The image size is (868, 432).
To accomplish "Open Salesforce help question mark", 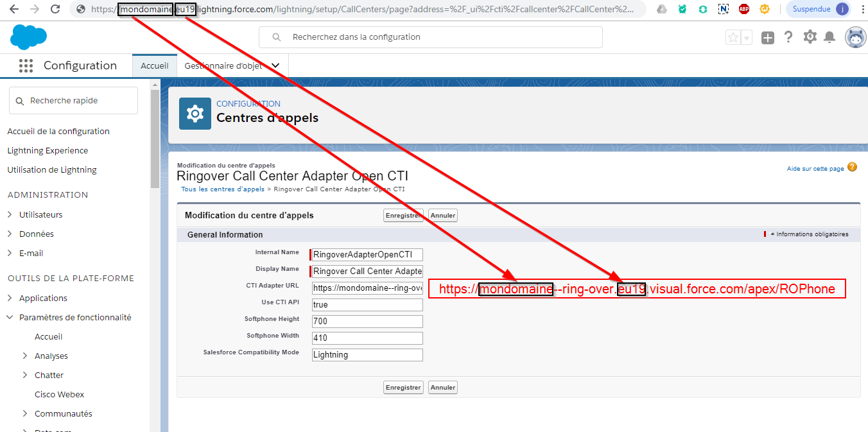I will click(x=788, y=37).
